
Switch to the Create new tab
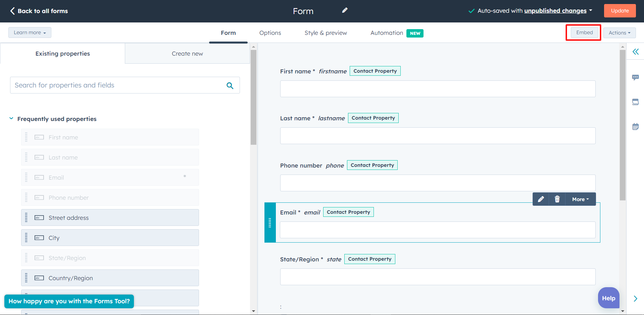click(x=187, y=53)
